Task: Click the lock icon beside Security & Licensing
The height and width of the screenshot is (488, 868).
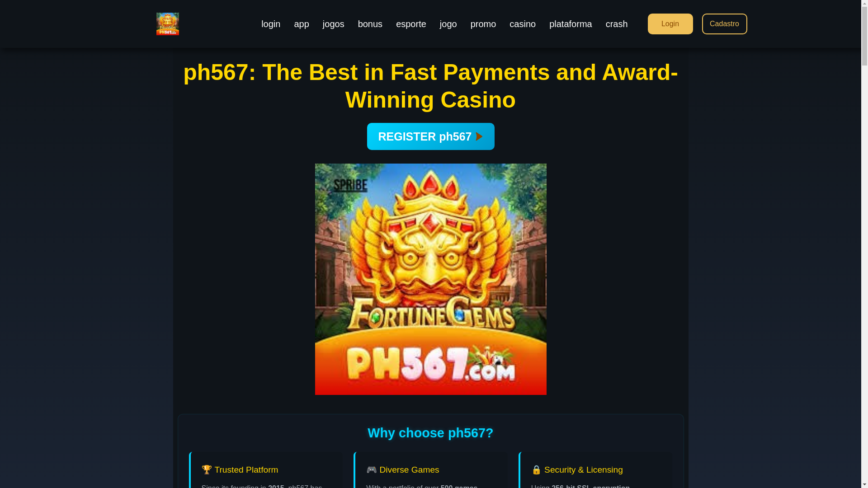Action: (x=536, y=469)
